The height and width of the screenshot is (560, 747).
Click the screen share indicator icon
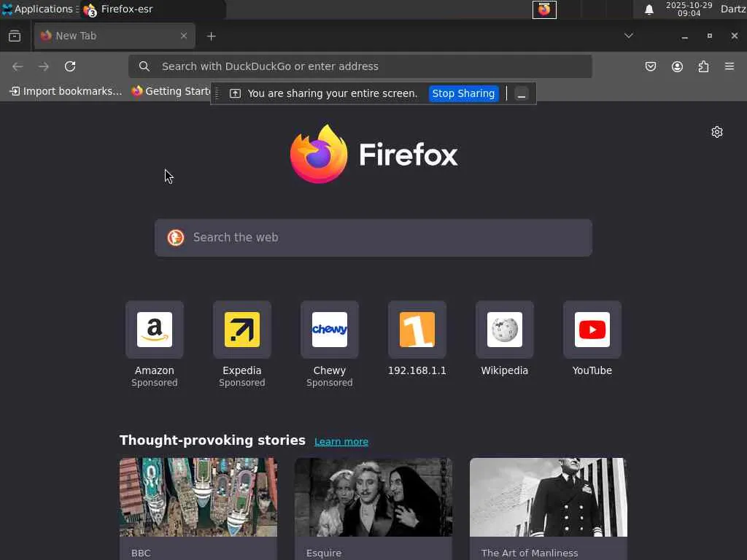click(x=235, y=93)
